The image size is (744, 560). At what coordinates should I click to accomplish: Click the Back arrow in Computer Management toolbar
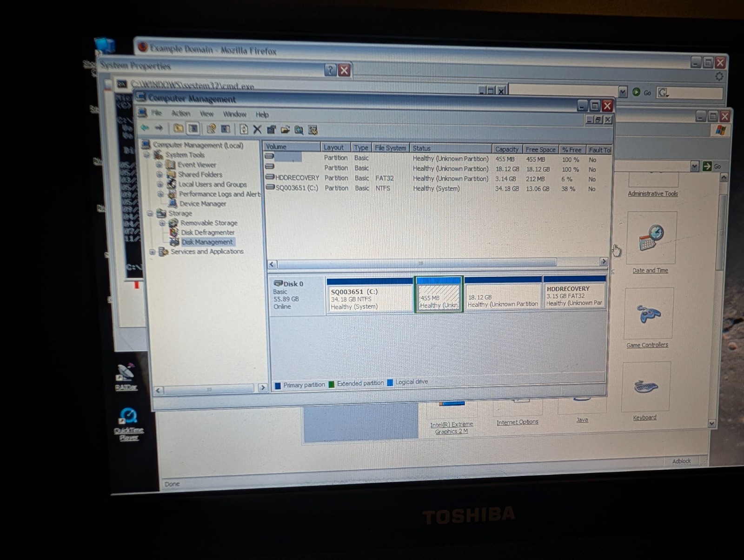[x=145, y=128]
